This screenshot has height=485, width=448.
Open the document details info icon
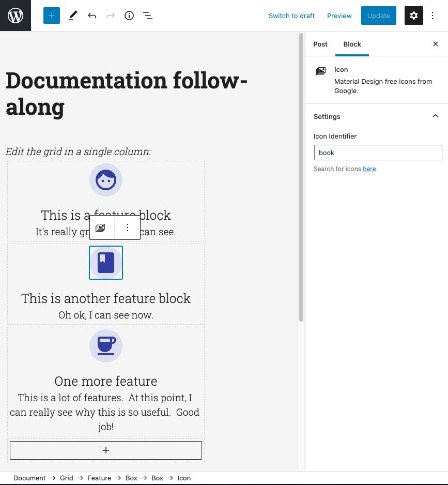(129, 16)
